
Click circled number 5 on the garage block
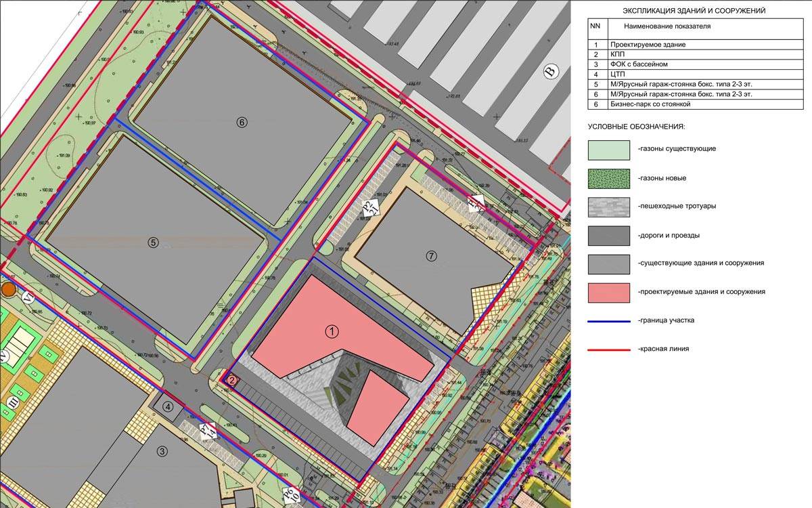click(153, 242)
